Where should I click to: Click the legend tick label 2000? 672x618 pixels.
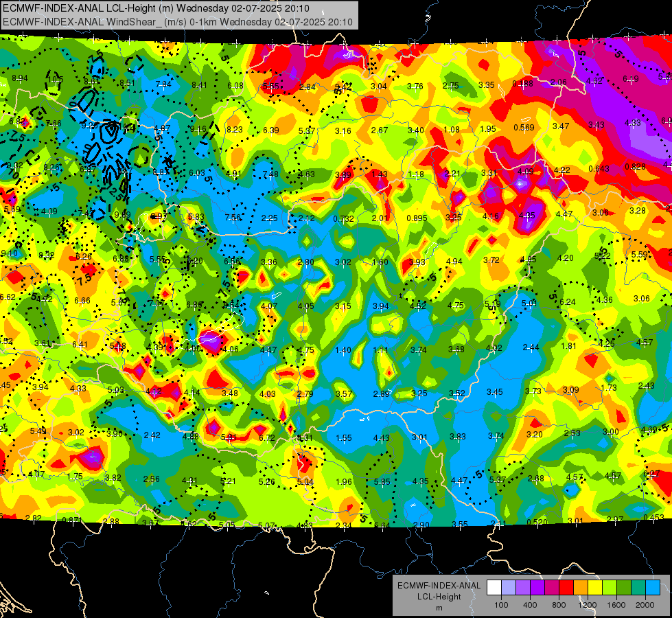(645, 605)
